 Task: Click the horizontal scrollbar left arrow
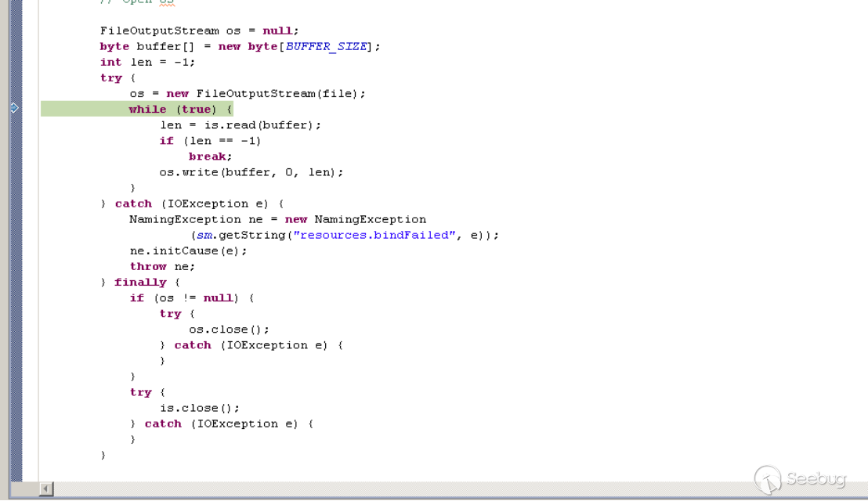pos(46,488)
